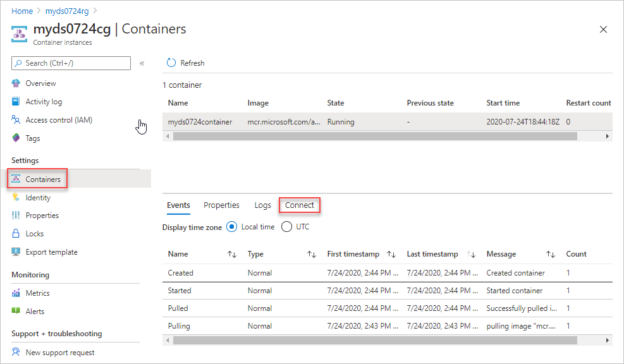Collapse the left navigation sidebar
This screenshot has width=624, height=364.
pos(142,63)
